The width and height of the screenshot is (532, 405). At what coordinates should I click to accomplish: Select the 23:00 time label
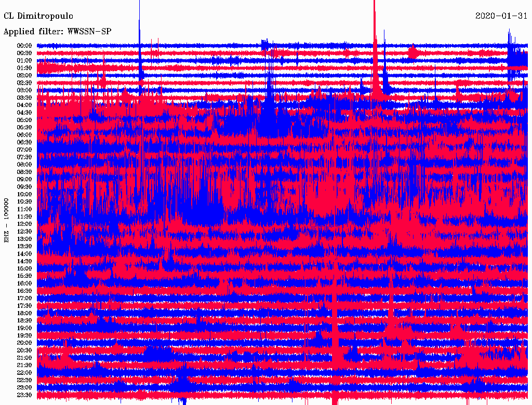pos(24,387)
